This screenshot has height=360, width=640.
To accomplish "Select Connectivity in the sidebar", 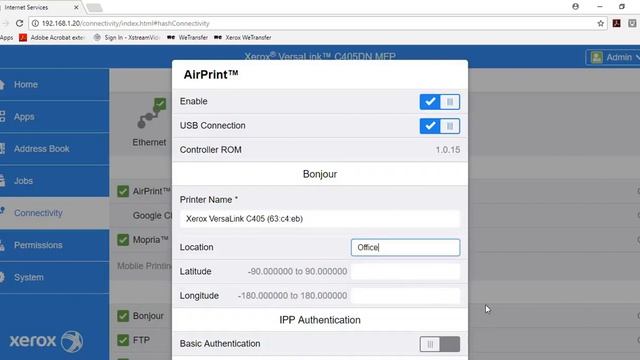I will [54, 213].
